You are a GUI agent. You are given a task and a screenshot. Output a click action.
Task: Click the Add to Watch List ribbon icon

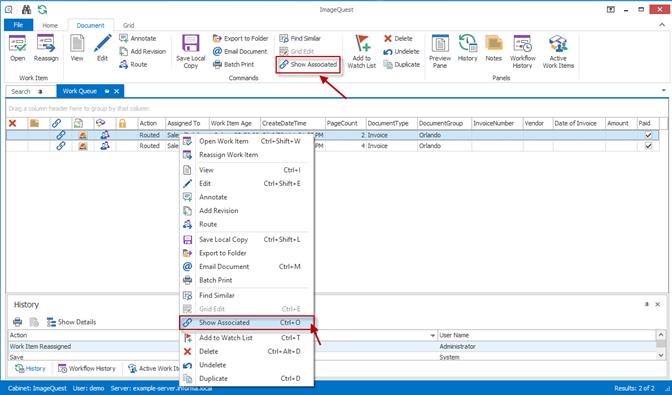pos(362,51)
